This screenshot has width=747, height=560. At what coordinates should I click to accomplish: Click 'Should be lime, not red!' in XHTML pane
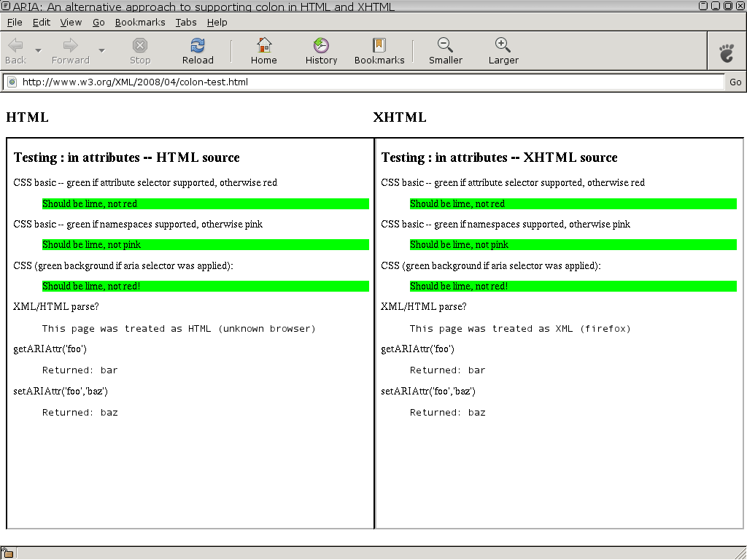(460, 286)
